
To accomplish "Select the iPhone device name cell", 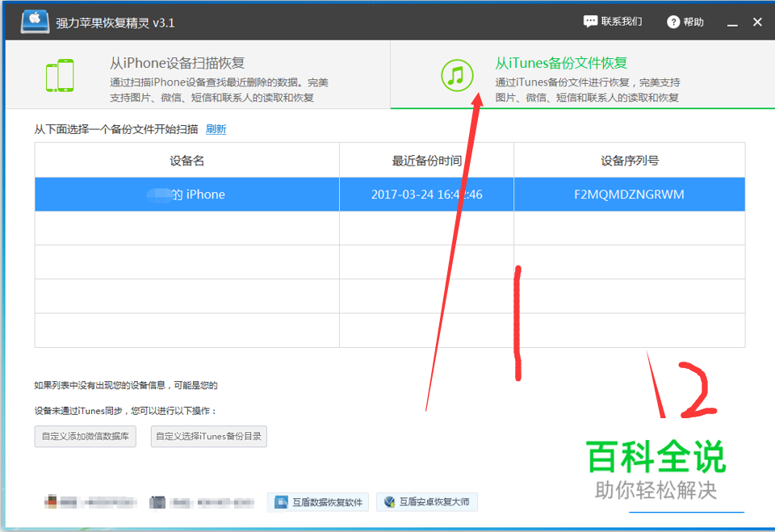I will tap(186, 195).
